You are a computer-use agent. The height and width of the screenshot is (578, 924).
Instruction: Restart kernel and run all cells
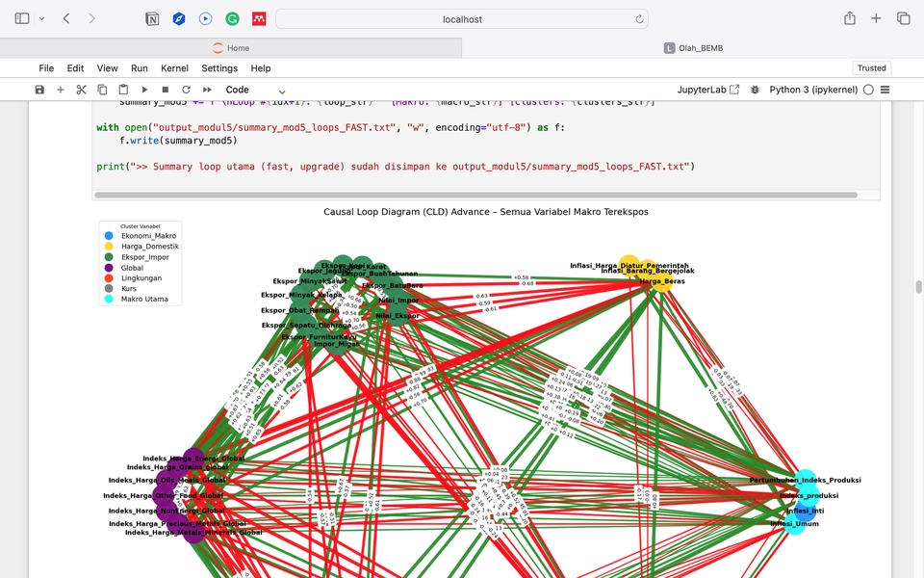[x=207, y=90]
